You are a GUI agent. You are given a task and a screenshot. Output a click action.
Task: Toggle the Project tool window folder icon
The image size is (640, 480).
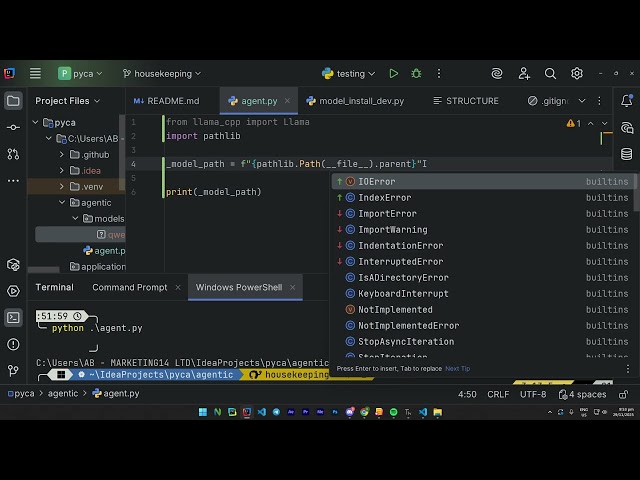click(x=13, y=101)
